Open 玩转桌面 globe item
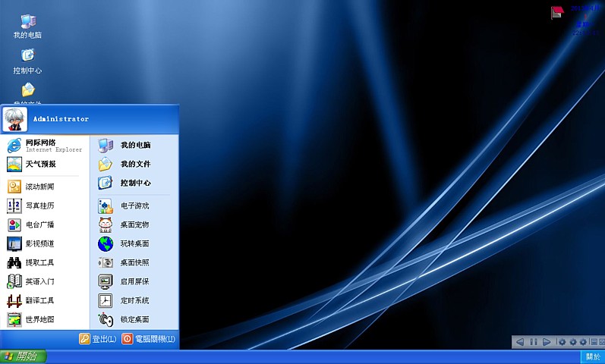Screen dimensions: 605x364 pos(134,243)
